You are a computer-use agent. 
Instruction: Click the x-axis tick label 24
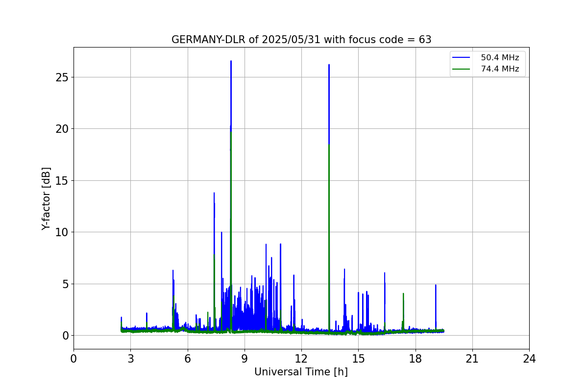(529, 359)
